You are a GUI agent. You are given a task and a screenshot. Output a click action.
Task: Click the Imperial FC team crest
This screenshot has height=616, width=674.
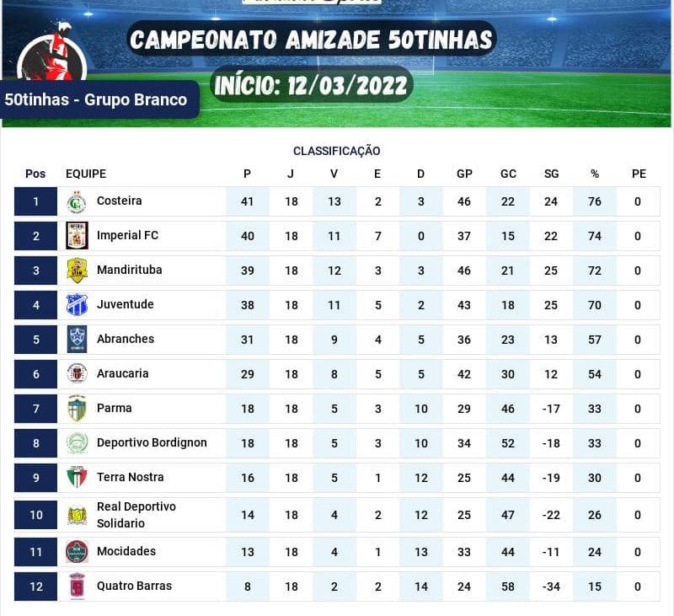[77, 236]
